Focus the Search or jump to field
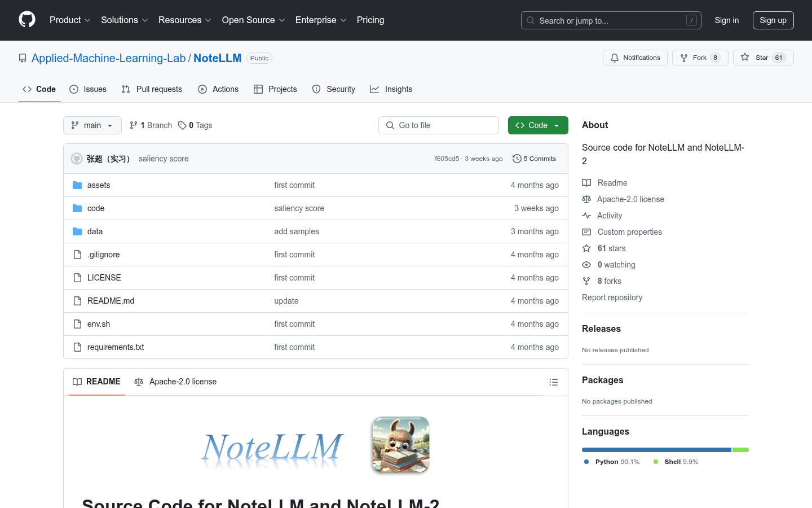 (x=611, y=20)
